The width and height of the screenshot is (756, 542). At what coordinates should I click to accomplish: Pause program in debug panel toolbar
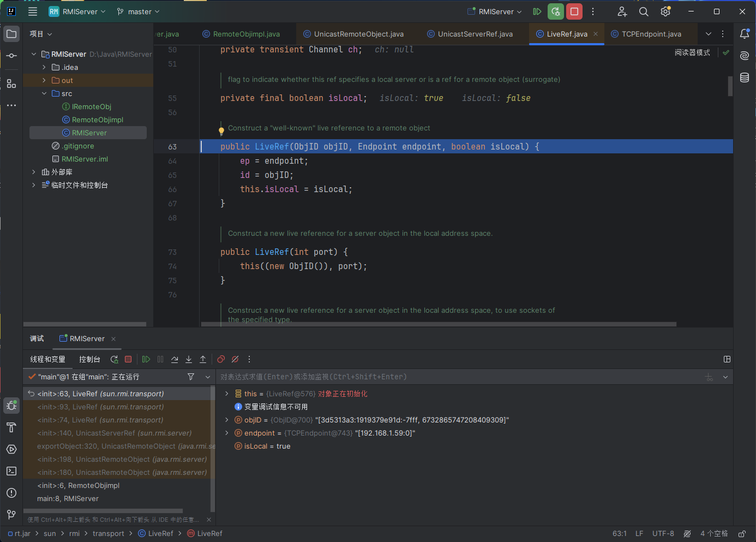coord(160,359)
